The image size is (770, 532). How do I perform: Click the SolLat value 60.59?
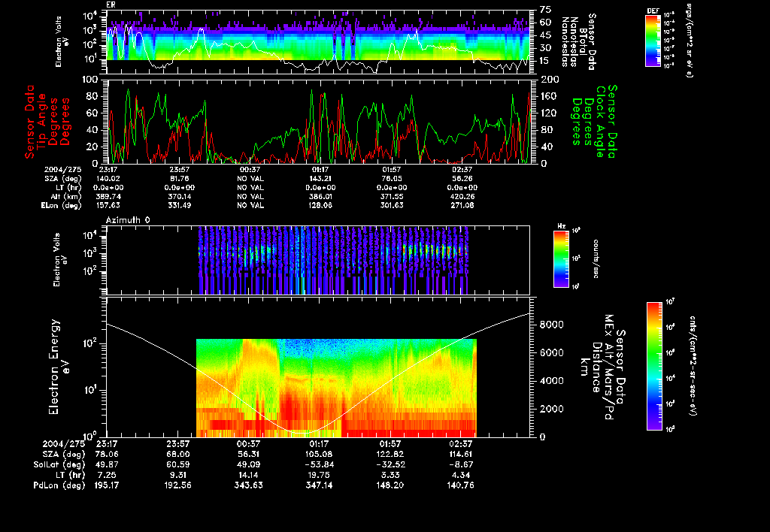pos(177,464)
